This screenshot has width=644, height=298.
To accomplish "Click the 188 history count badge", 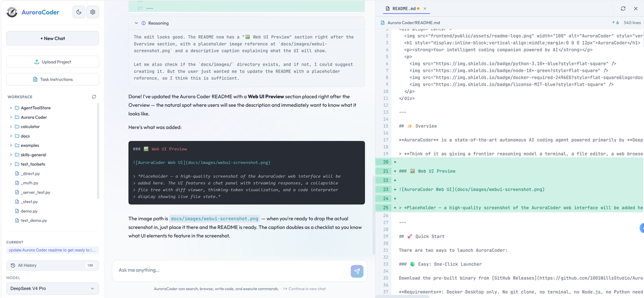I will click(90, 265).
